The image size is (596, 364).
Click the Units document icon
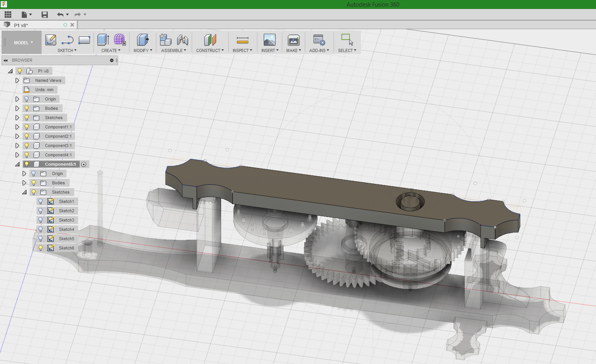click(x=27, y=90)
